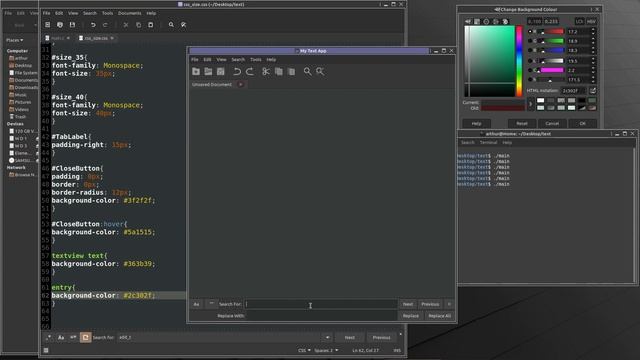The height and width of the screenshot is (360, 640).
Task: Select R channel radio in colour dialog
Action: coord(530,31)
